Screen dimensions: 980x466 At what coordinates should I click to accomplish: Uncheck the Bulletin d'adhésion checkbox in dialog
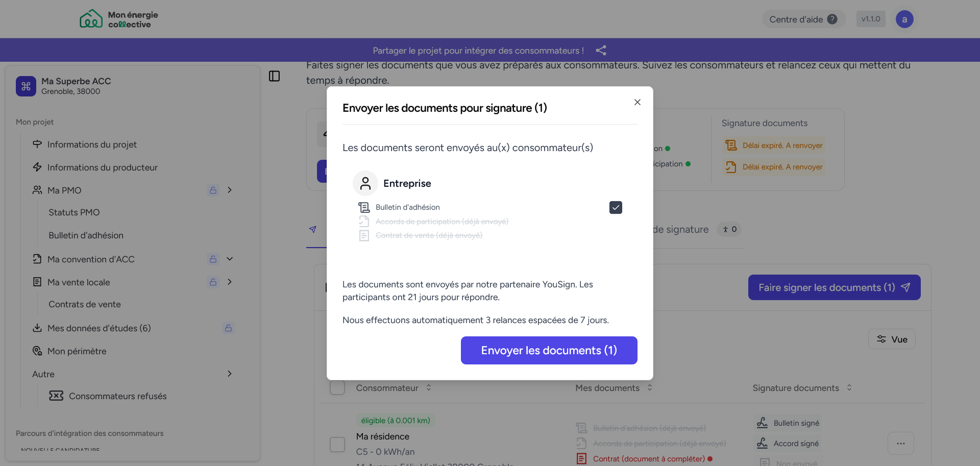pos(616,207)
